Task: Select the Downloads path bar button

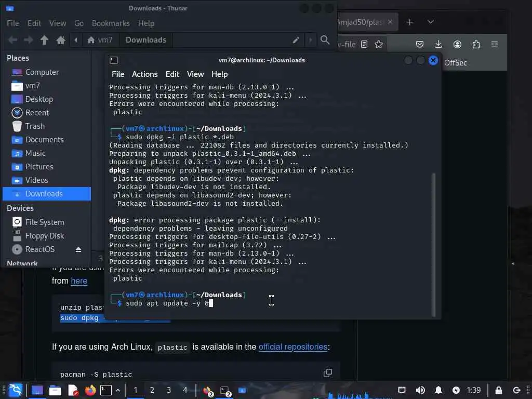Action: (146, 40)
